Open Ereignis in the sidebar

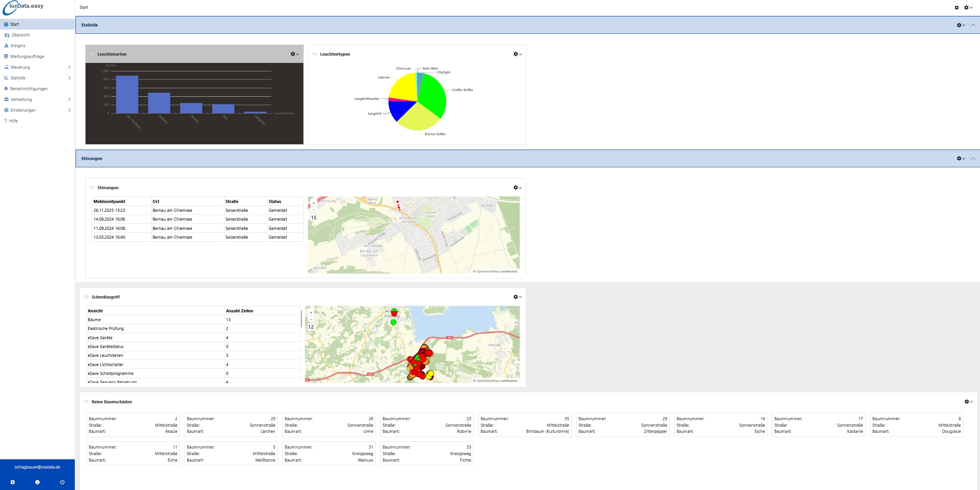pyautogui.click(x=18, y=46)
